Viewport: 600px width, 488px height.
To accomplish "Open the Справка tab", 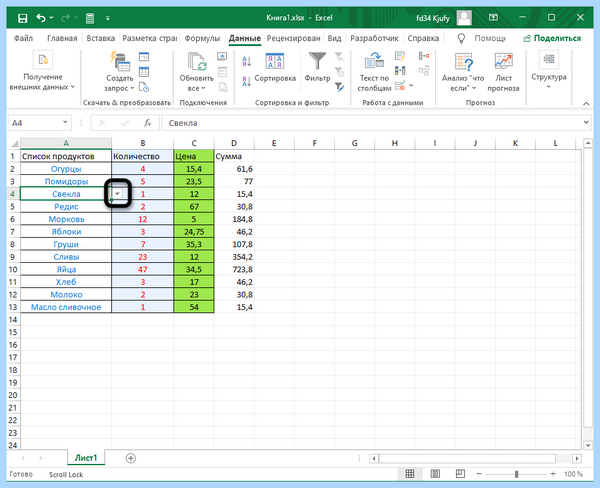I will (x=423, y=38).
